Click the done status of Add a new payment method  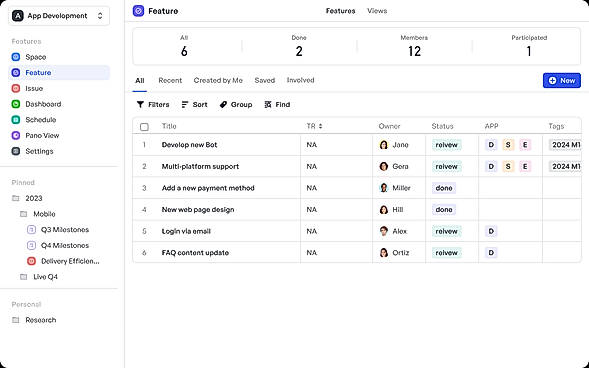[444, 188]
